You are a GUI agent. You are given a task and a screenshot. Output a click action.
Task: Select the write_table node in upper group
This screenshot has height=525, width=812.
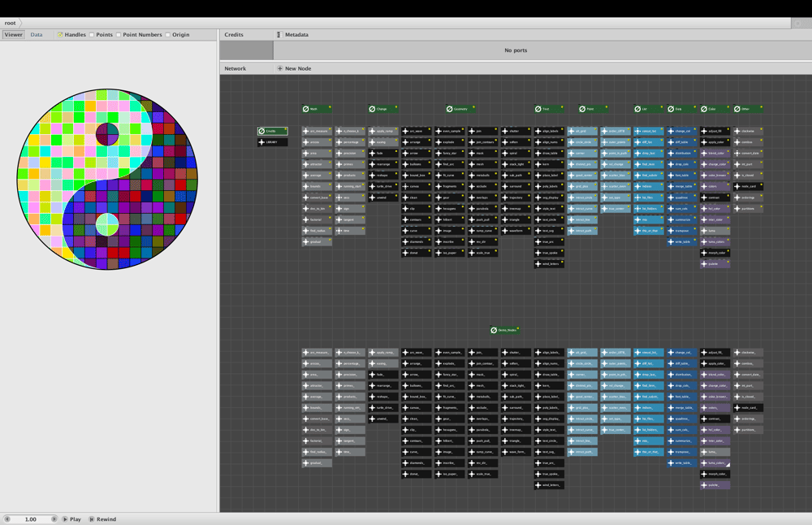681,241
